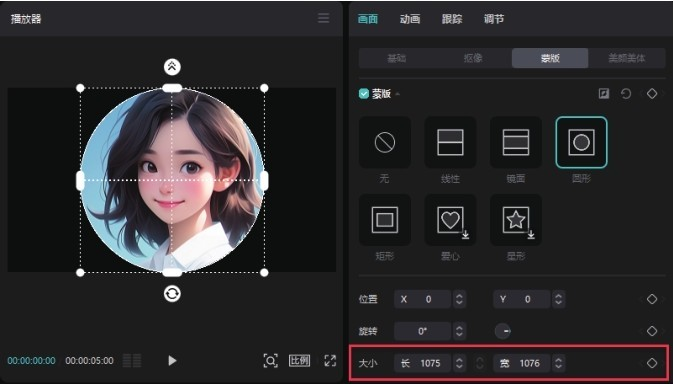Viewport: 673px width, 384px height.
Task: Click the 比例 (ratio) button in the player
Action: (x=299, y=360)
